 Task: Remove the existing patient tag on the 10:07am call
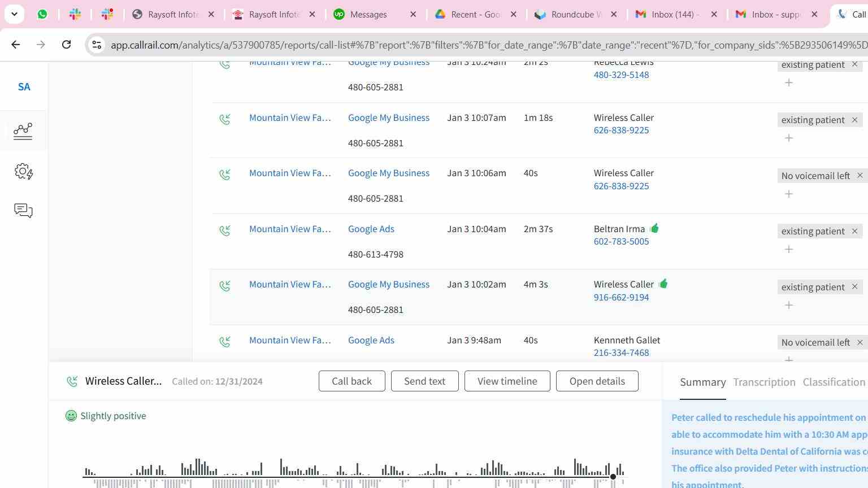coord(854,120)
